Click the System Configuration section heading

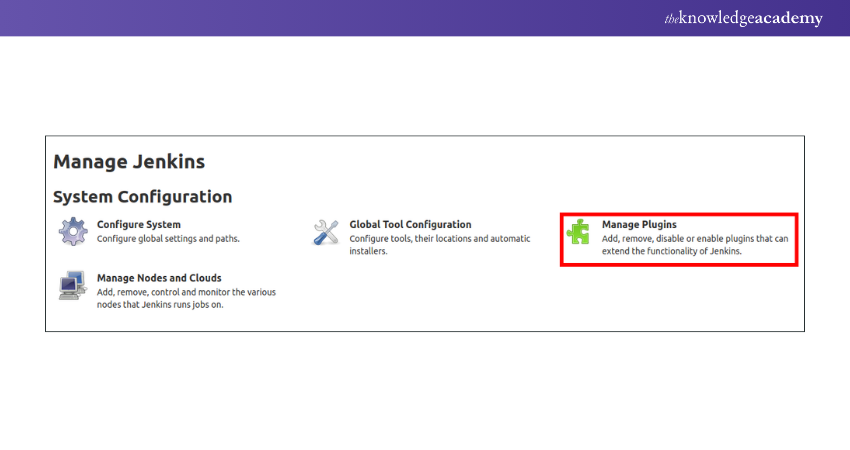[142, 197]
